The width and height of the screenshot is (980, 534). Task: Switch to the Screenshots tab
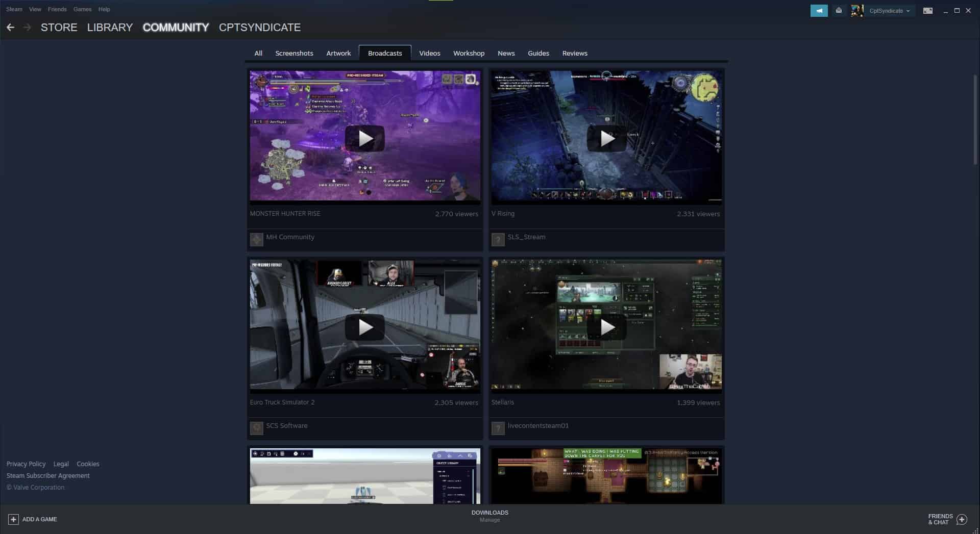[294, 53]
